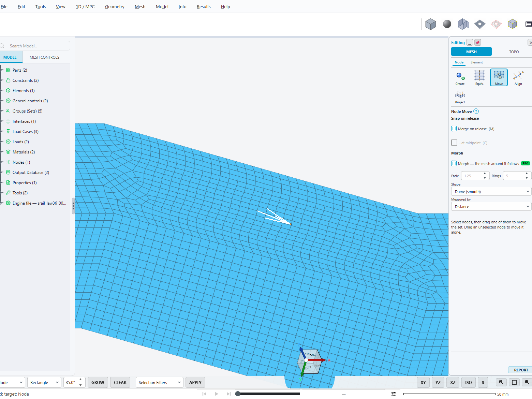
Task: Open the REPORT button
Action: 521,370
